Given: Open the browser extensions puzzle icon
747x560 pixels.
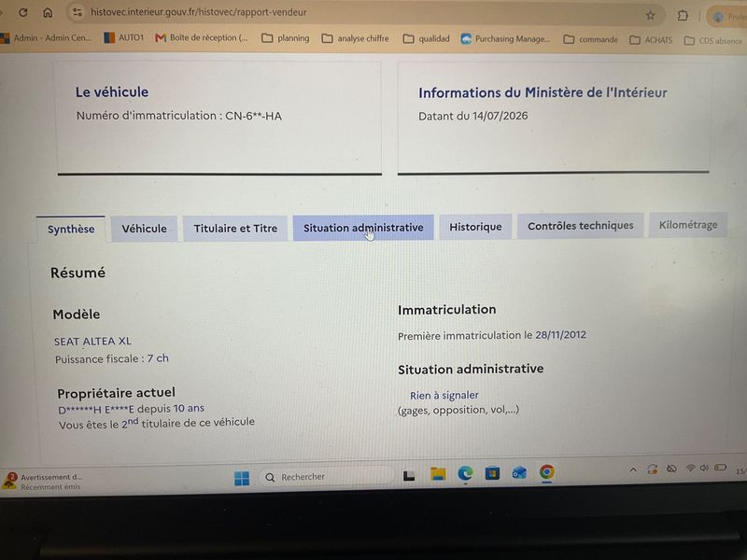Looking at the screenshot, I should (x=683, y=16).
